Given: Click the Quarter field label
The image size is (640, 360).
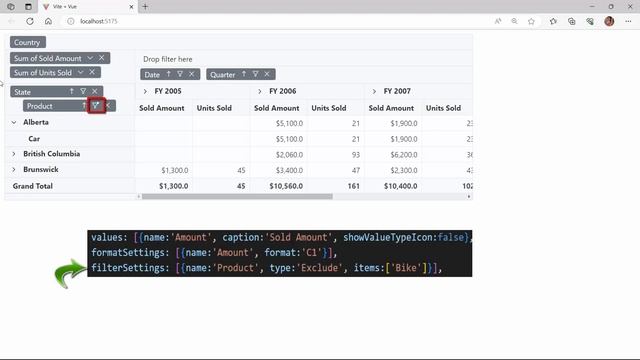Looking at the screenshot, I should click(223, 75).
